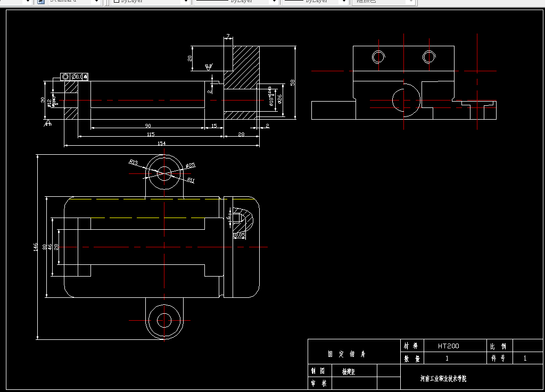545x392 pixels.
Task: Select the 审核 label cell
Action: (x=319, y=383)
